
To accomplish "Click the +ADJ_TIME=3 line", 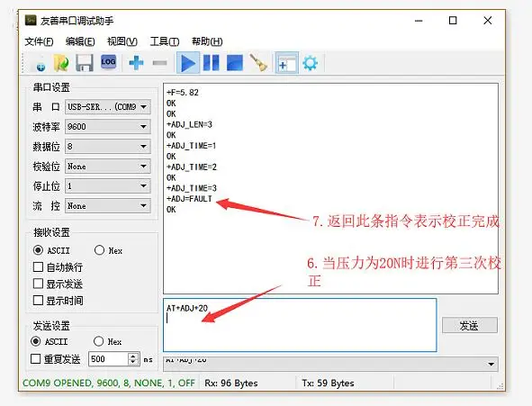I will tap(192, 188).
